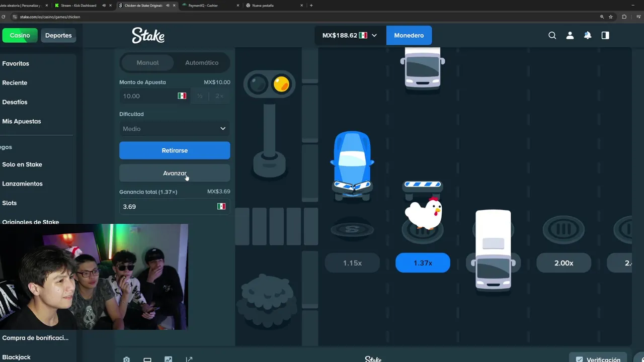The height and width of the screenshot is (362, 644).
Task: Open game settings gear icon
Action: [126, 359]
